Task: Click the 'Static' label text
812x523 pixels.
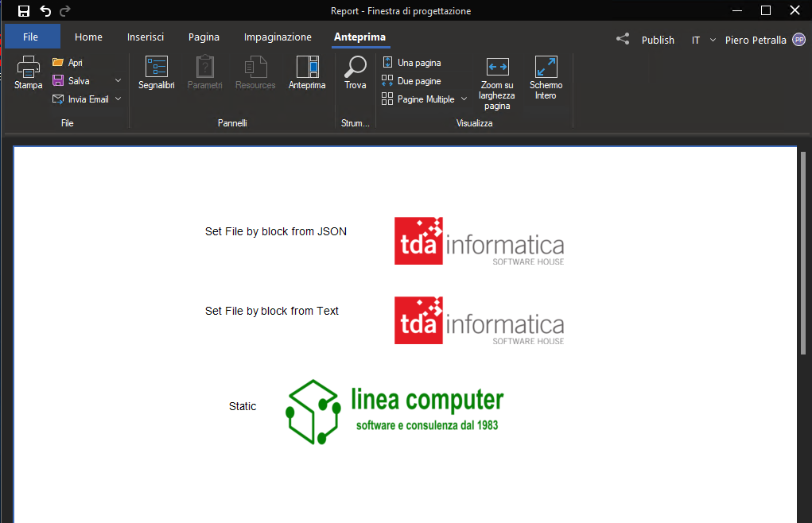Action: click(x=243, y=406)
